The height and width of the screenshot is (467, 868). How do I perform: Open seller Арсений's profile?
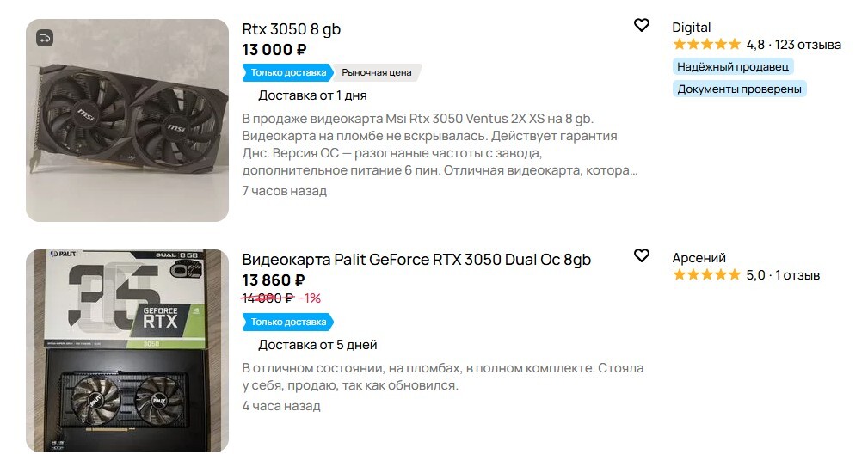[699, 258]
